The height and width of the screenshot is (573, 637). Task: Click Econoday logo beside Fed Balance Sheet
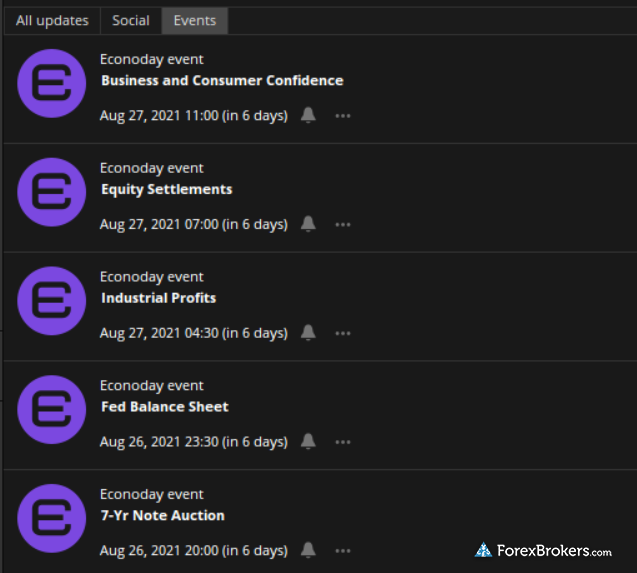click(52, 410)
